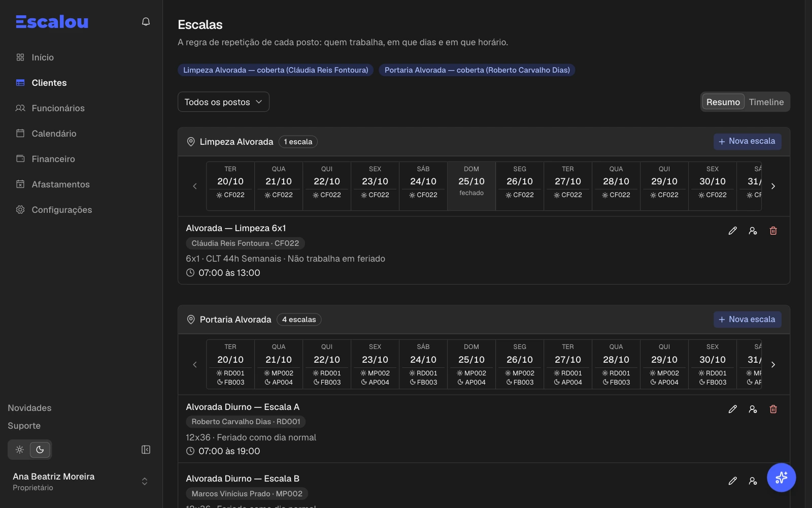Delete the Alvorada — Limpeza 6x1 schedule
This screenshot has height=508, width=812.
[x=773, y=231]
